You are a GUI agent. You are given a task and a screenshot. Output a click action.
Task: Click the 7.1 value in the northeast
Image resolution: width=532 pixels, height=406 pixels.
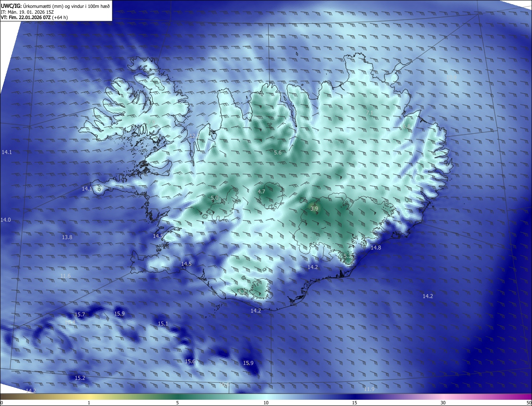[369, 113]
